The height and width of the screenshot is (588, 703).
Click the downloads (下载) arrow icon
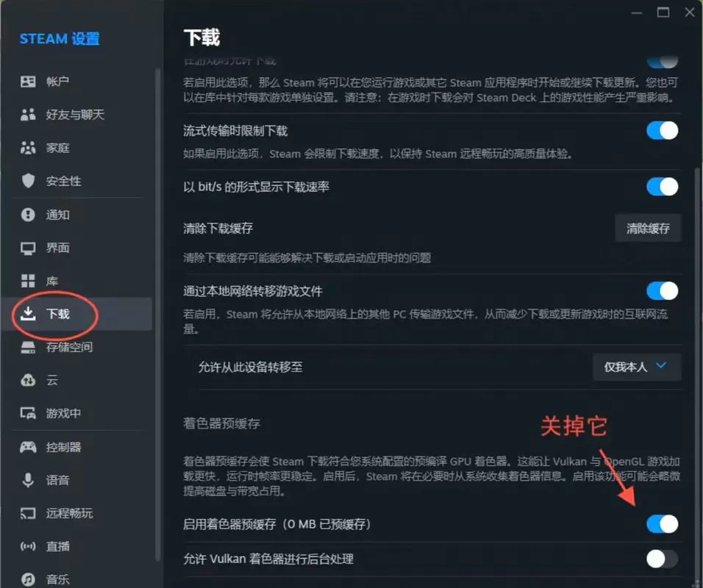28,314
